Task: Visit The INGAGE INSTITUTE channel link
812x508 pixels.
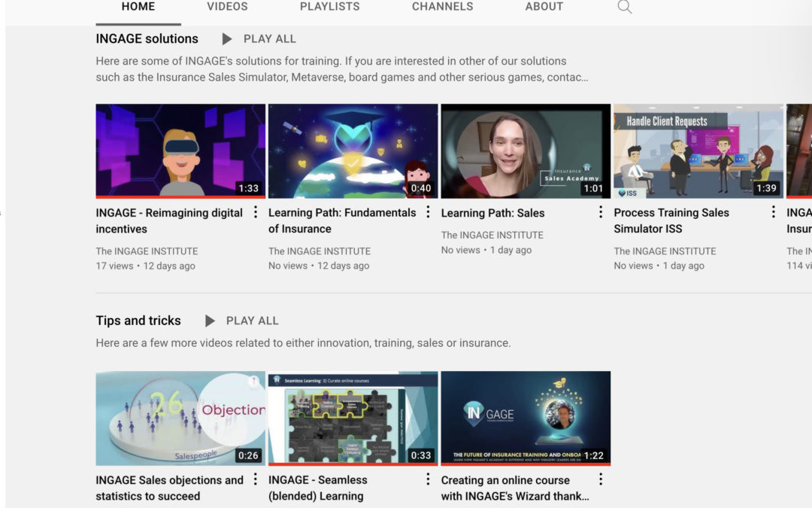Action: click(x=147, y=251)
